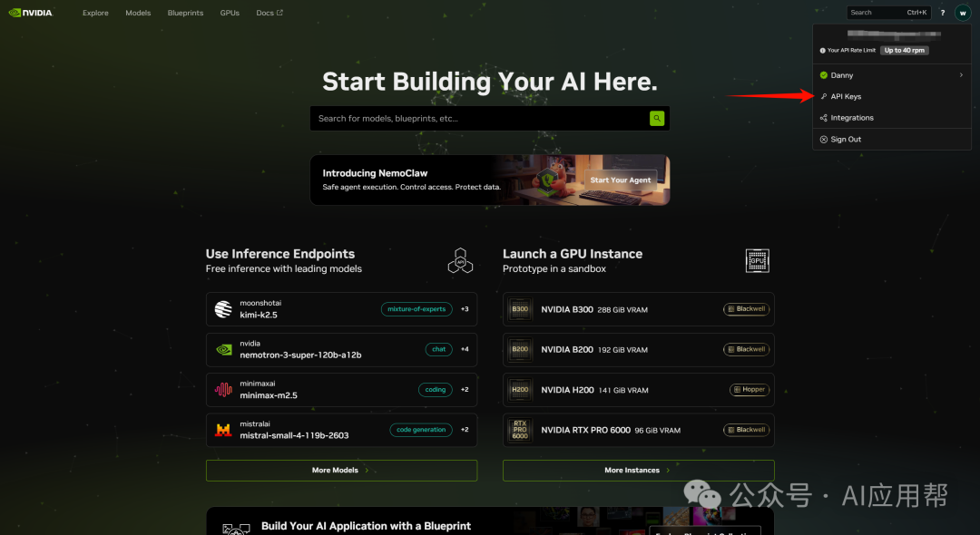Click the B300 chip icon
The image size is (980, 535).
tap(520, 309)
